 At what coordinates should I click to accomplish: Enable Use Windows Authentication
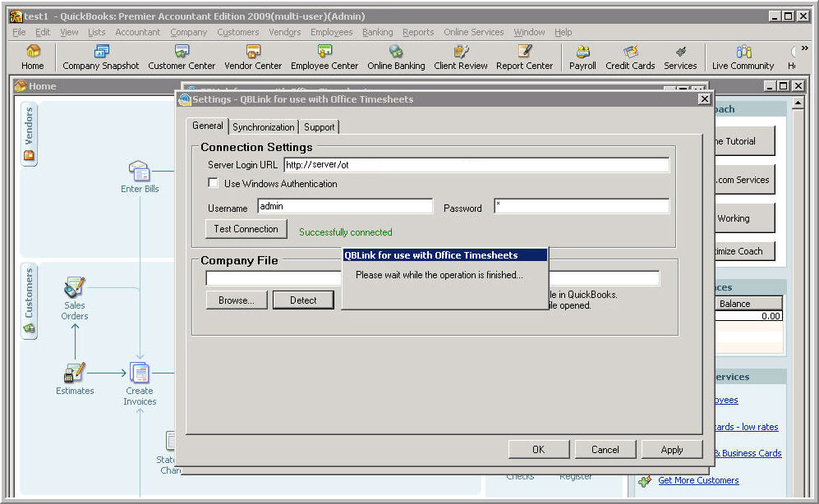click(x=213, y=183)
